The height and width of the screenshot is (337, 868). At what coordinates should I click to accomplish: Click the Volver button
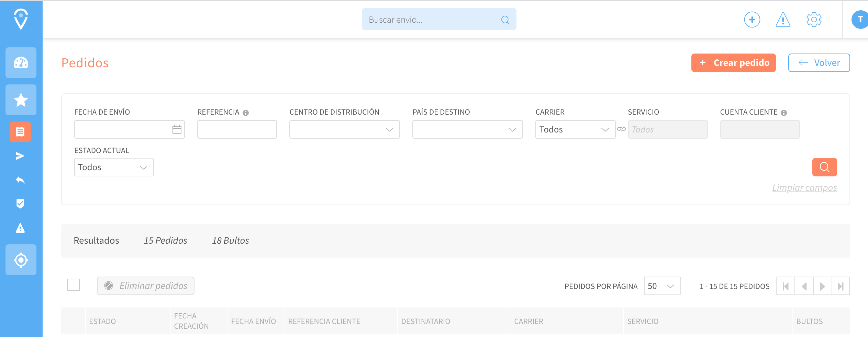819,63
